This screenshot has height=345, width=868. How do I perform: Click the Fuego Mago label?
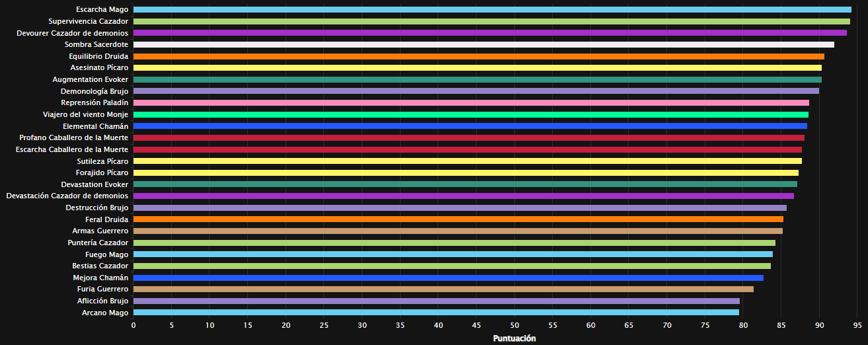click(x=106, y=254)
